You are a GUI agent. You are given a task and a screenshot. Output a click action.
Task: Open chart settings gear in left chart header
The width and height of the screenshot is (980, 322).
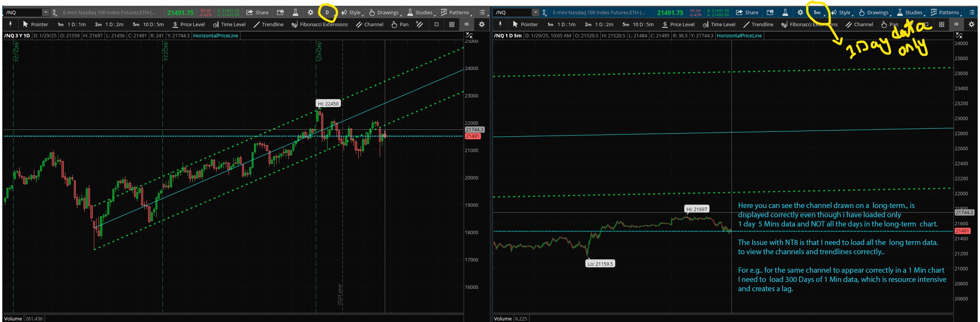pos(311,12)
